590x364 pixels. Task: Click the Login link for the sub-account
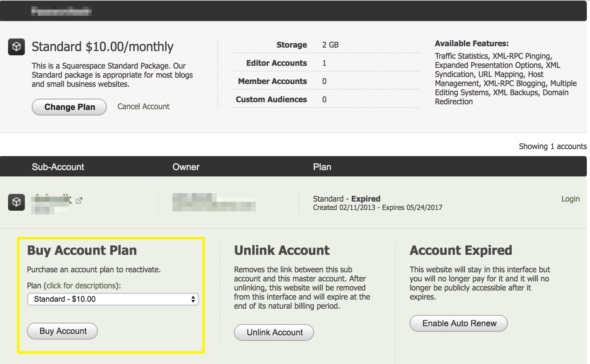point(570,199)
